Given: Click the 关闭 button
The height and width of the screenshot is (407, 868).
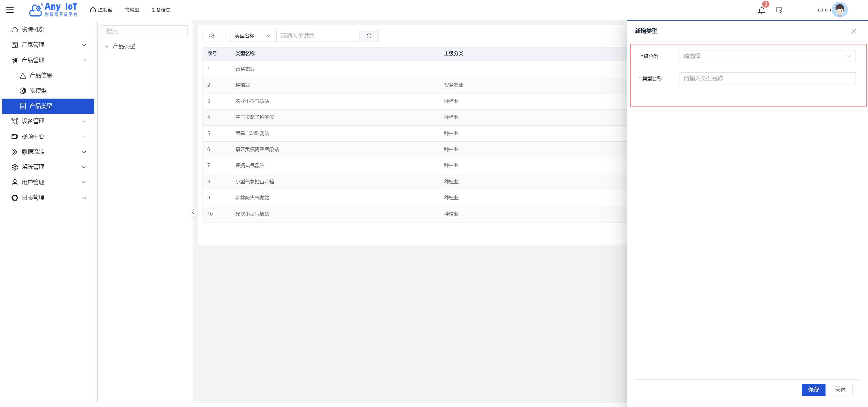Looking at the screenshot, I should tap(840, 389).
